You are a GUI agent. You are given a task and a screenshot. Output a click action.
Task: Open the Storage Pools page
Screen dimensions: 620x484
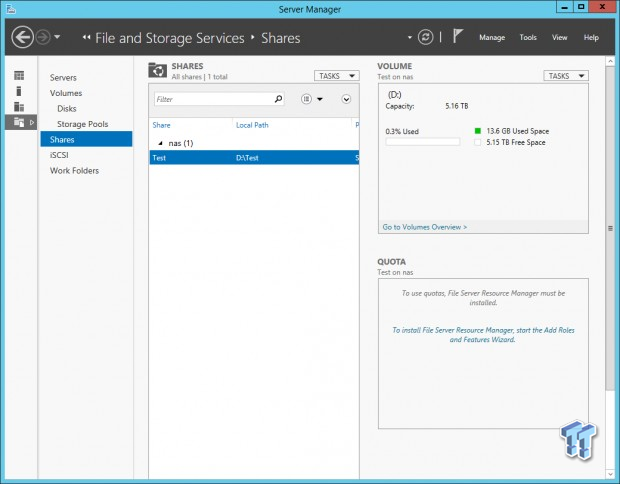[83, 124]
